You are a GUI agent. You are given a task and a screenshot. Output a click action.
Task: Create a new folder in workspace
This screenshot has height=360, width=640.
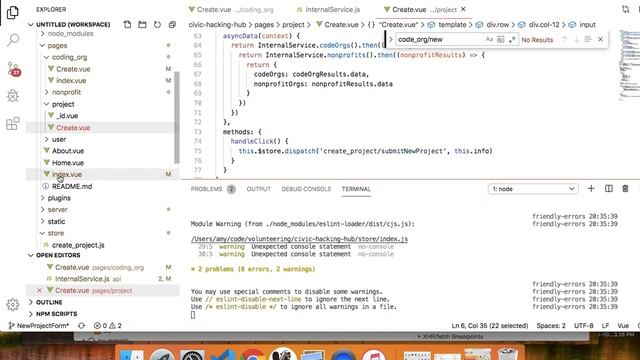click(x=142, y=24)
